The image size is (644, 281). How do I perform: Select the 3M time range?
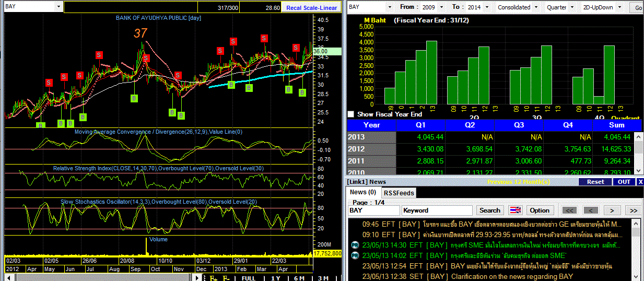[323, 278]
